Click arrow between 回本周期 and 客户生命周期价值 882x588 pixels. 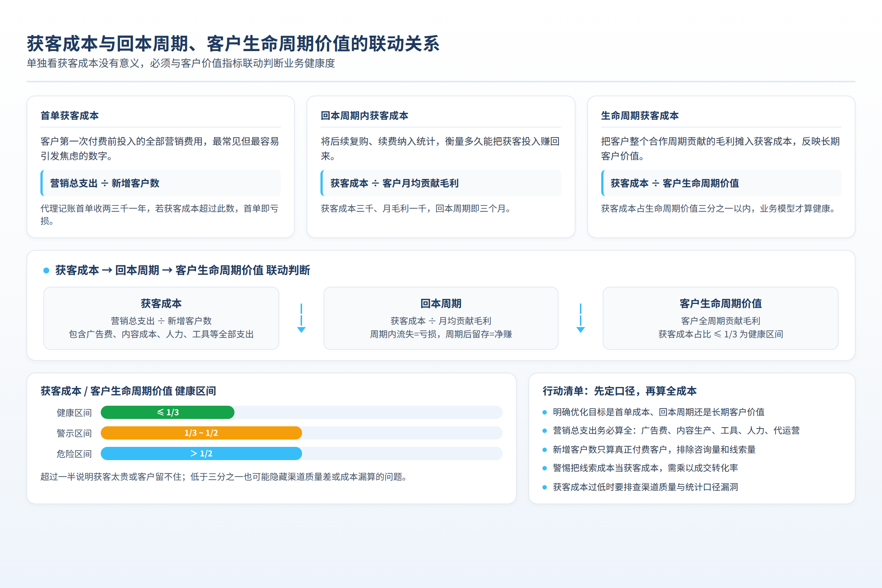(581, 318)
